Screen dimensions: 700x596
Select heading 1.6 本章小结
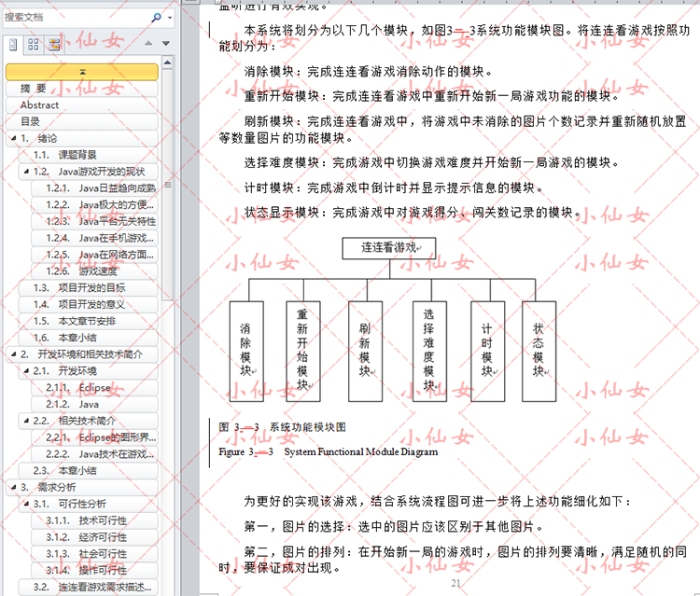[x=89, y=338]
